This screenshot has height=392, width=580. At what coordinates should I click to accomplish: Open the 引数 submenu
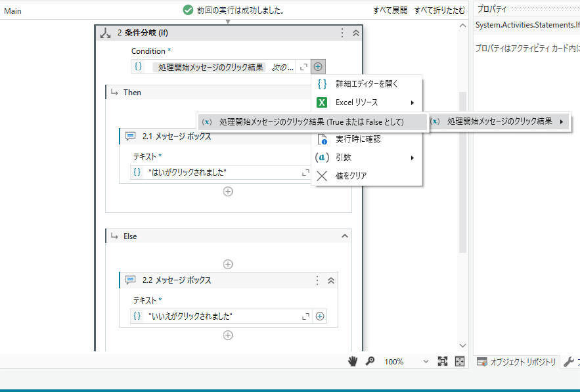(367, 158)
